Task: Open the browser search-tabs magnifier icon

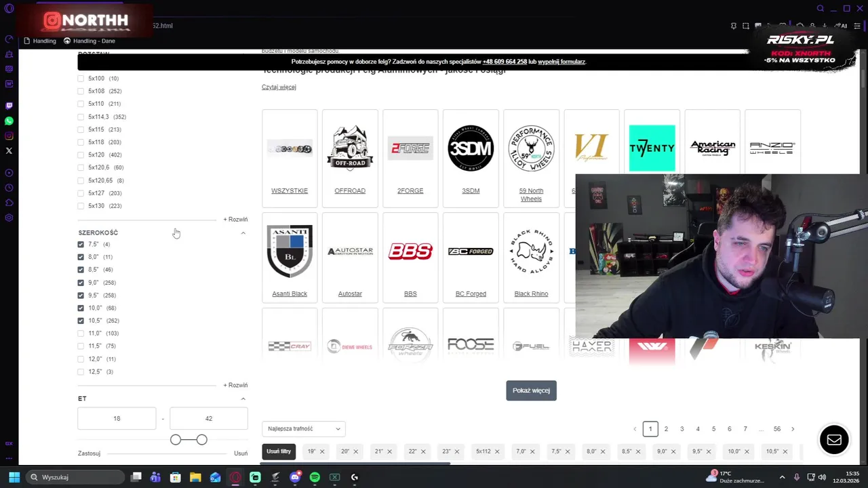Action: pyautogui.click(x=821, y=9)
